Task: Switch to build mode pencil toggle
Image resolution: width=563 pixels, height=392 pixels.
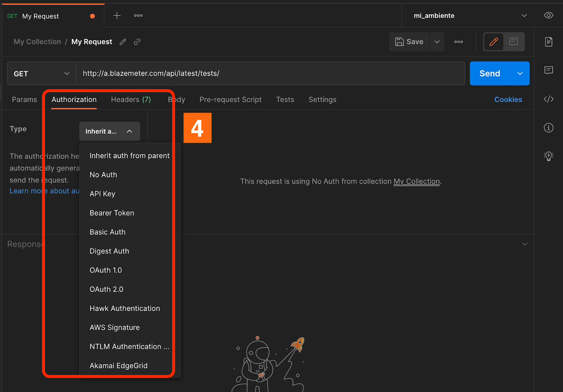Action: tap(494, 42)
